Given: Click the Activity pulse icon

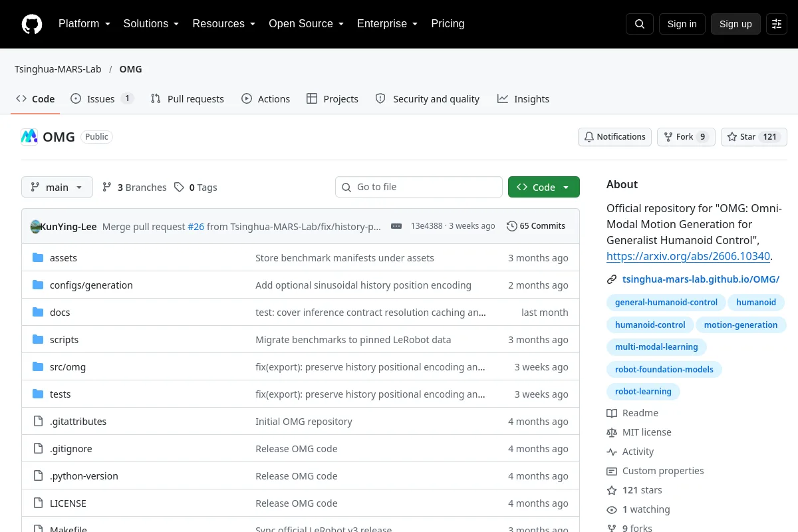Looking at the screenshot, I should [612, 452].
